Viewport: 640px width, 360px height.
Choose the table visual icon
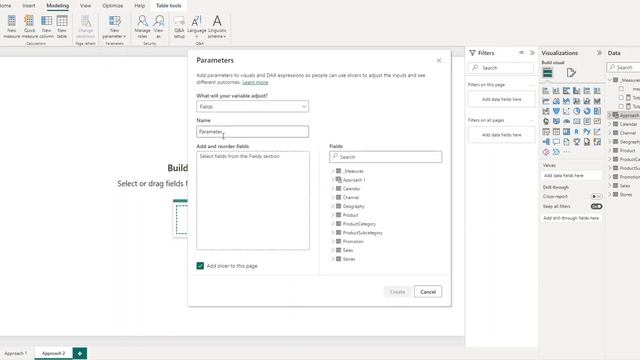(x=556, y=131)
